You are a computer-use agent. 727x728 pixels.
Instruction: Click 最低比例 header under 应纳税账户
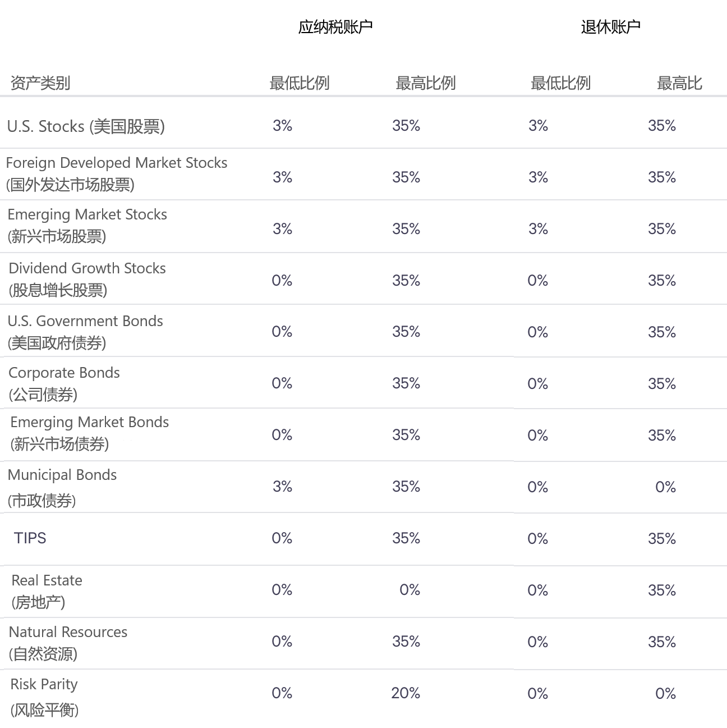click(299, 83)
